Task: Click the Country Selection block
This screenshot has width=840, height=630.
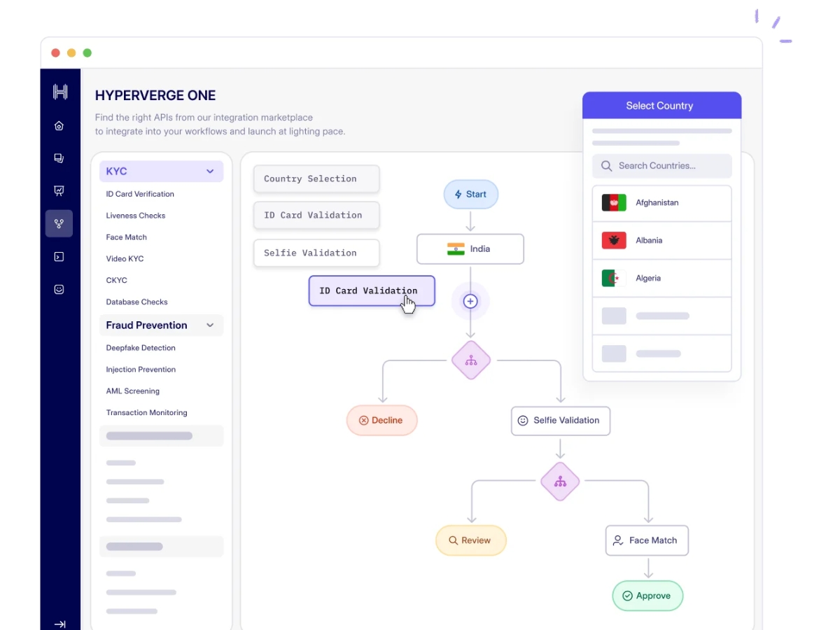Action: click(316, 178)
